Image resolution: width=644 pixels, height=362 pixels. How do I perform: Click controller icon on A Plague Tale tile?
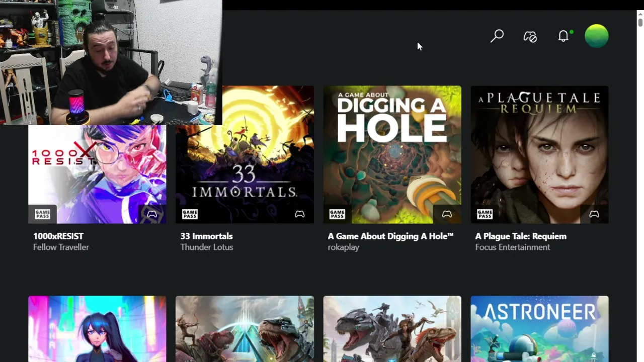594,214
